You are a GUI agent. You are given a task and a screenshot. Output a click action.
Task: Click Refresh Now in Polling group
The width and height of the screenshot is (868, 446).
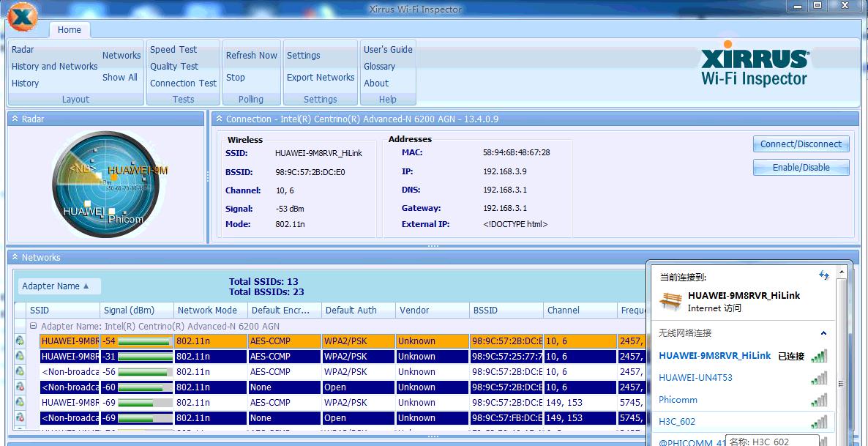click(x=251, y=56)
